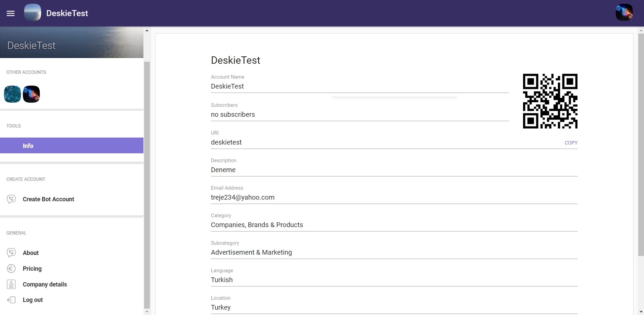This screenshot has height=315, width=644.
Task: Click the About Viber icon
Action: click(x=11, y=253)
